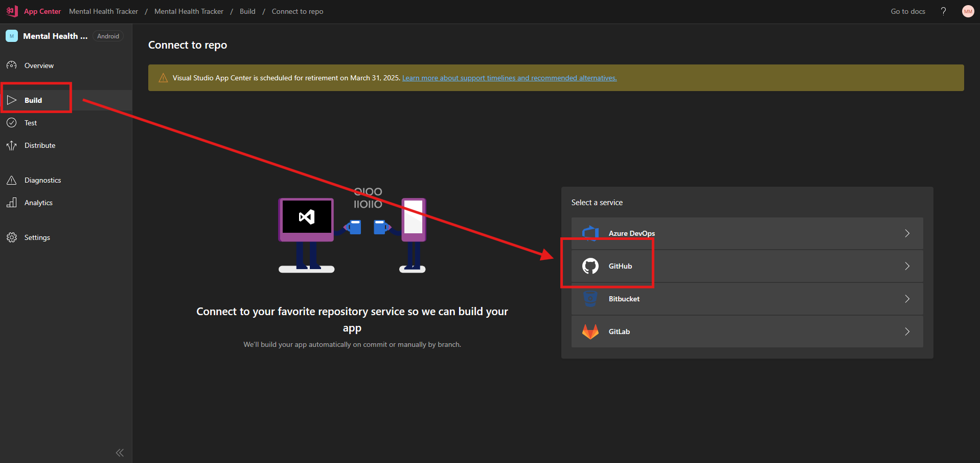Select Build in the sidebar
Viewport: 980px width, 463px height.
pos(66,100)
